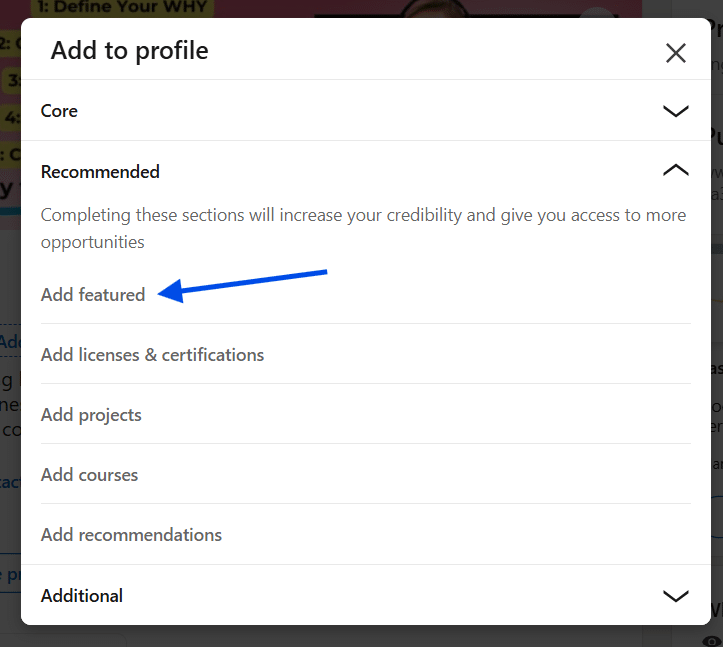Choose Add licenses & certifications
Viewport: 723px width, 647px height.
(x=152, y=355)
